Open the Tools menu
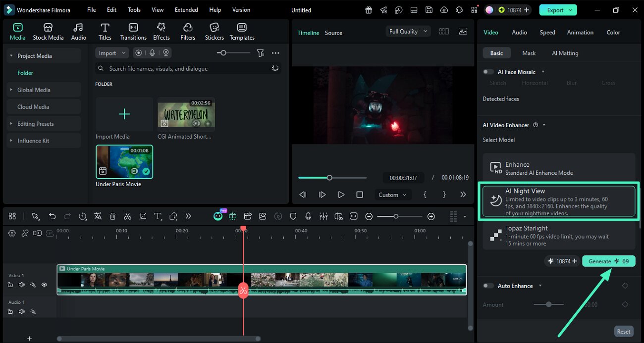 pyautogui.click(x=134, y=10)
